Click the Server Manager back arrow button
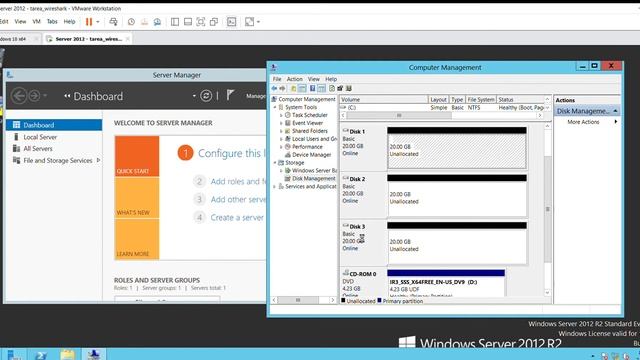Screen dimensions: 640x360 [x=19, y=96]
